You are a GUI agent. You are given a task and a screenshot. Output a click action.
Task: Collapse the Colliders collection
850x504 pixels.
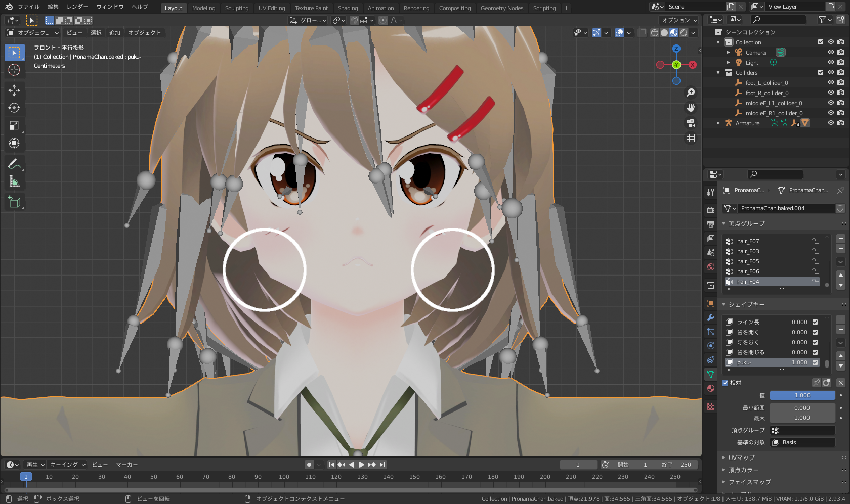[718, 72]
